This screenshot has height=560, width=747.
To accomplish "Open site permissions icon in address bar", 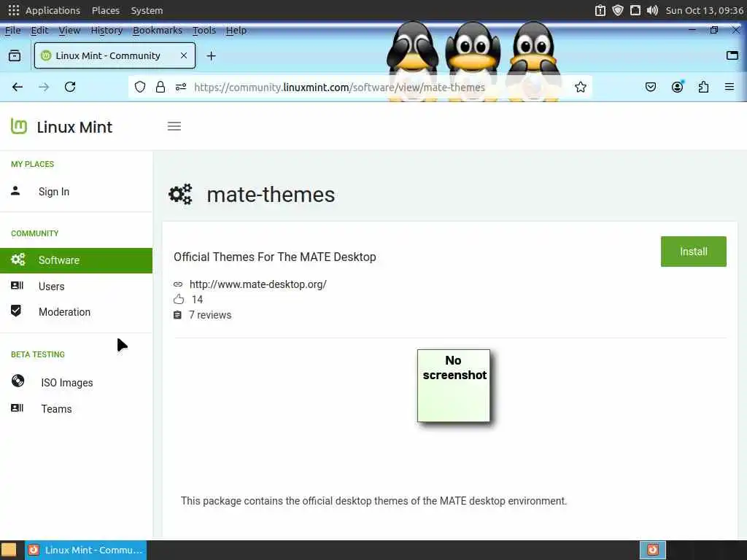I will pos(181,87).
